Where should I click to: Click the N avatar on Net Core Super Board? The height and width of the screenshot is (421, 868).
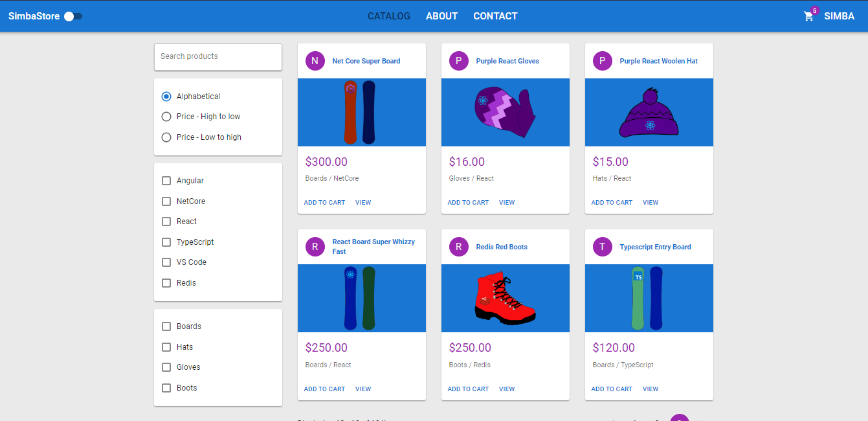[x=315, y=60]
